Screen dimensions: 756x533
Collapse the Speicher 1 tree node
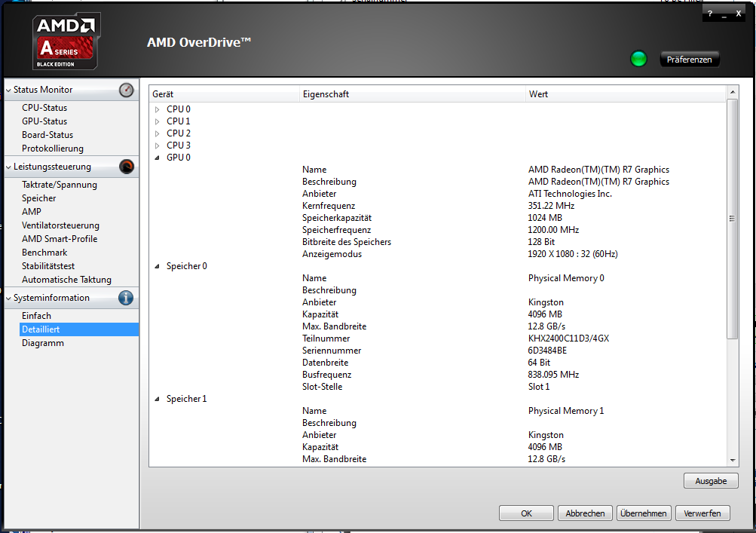tap(158, 399)
